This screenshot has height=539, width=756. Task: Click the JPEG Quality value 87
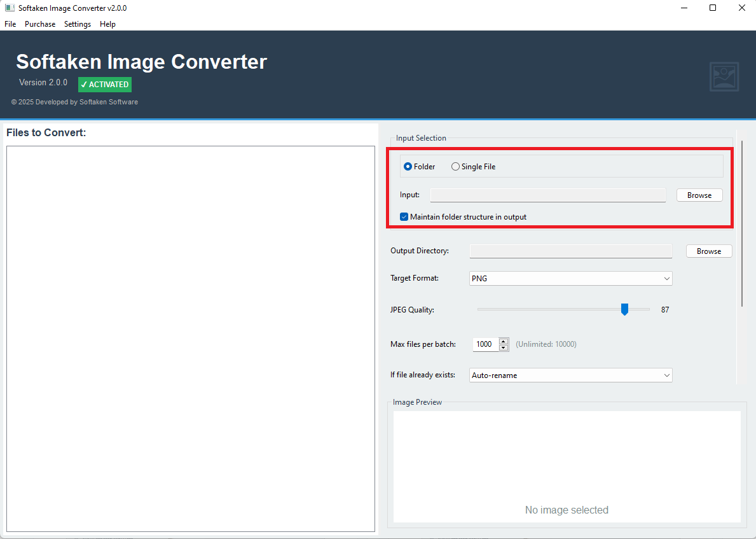[665, 310]
